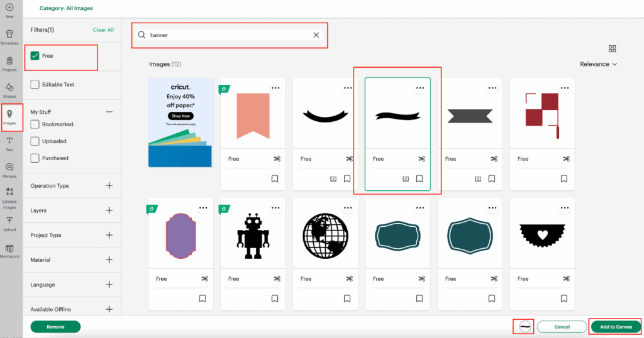The height and width of the screenshot is (338, 644).
Task: Expand the Operation Type filter
Action: (x=109, y=186)
